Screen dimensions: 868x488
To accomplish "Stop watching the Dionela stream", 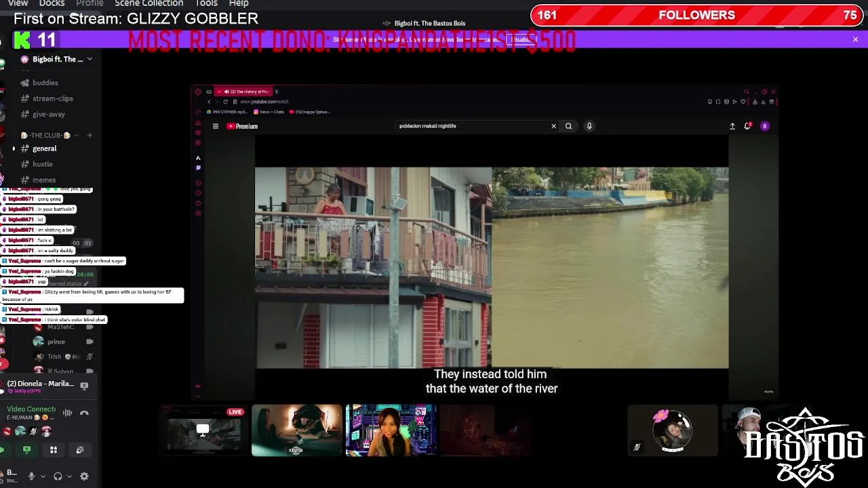I will click(84, 386).
